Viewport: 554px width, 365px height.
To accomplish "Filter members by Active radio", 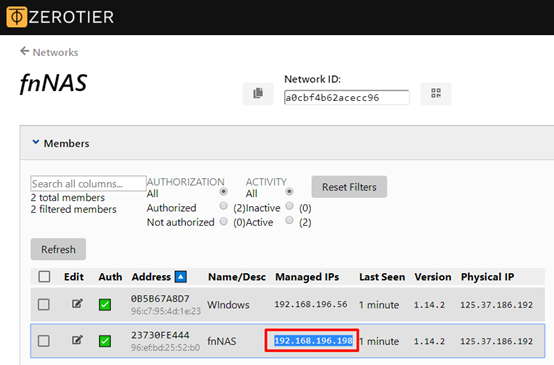I will pyautogui.click(x=289, y=220).
